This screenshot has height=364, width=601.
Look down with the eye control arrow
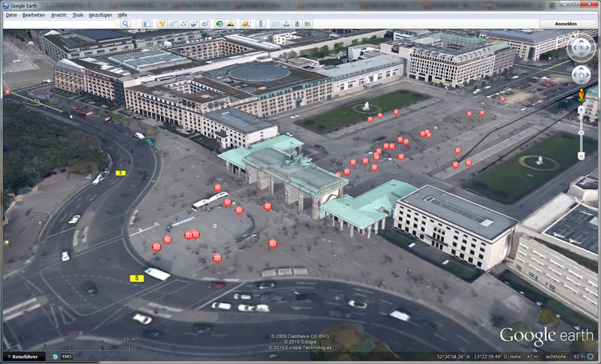(581, 54)
